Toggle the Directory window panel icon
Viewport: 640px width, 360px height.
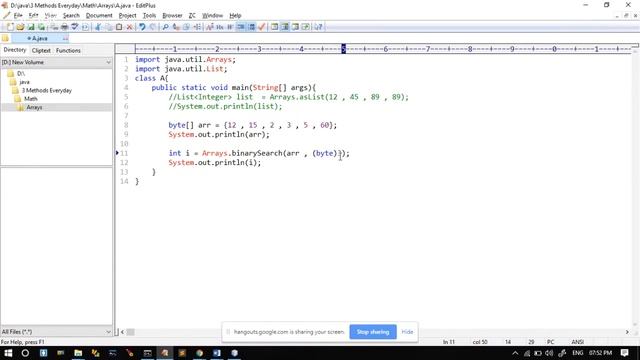coord(274,27)
